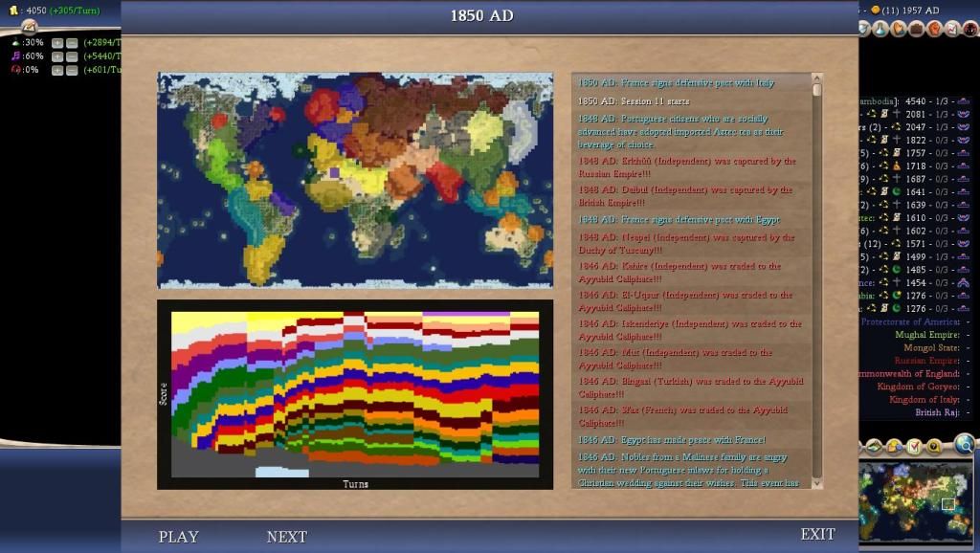Click the yellow ping question mark icon
980x553 pixels.
(x=934, y=447)
